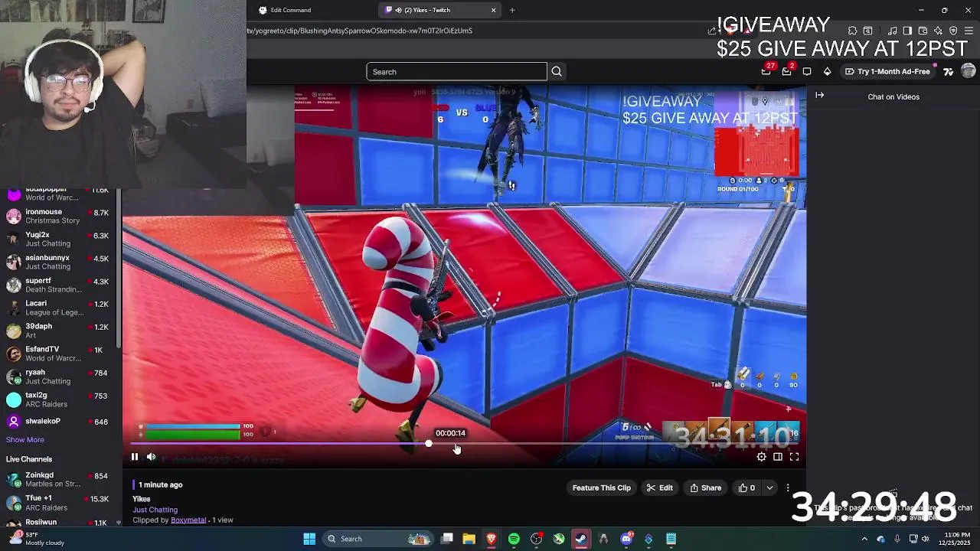The width and height of the screenshot is (980, 551).
Task: Open the Brave Wallet icon
Action: pos(923,31)
